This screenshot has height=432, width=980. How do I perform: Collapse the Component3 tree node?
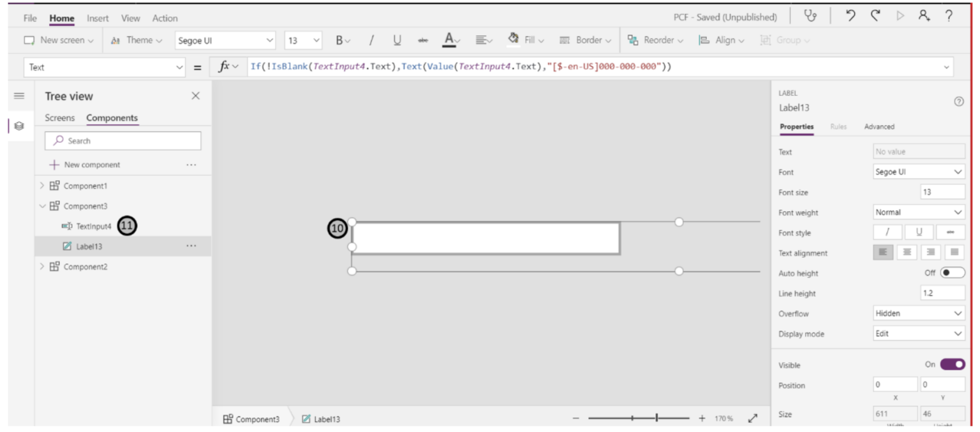(x=42, y=205)
